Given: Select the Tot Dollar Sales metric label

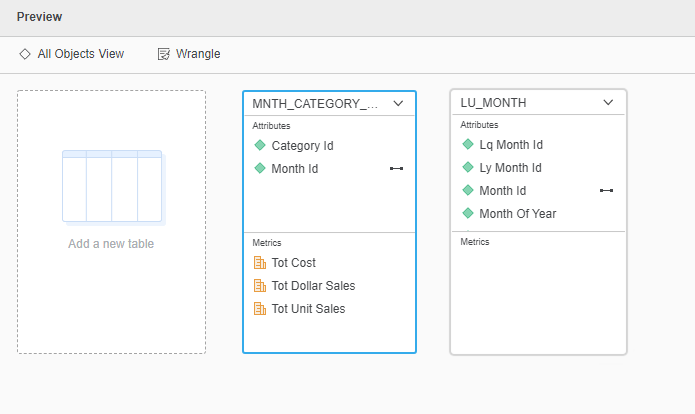Looking at the screenshot, I should [x=313, y=286].
